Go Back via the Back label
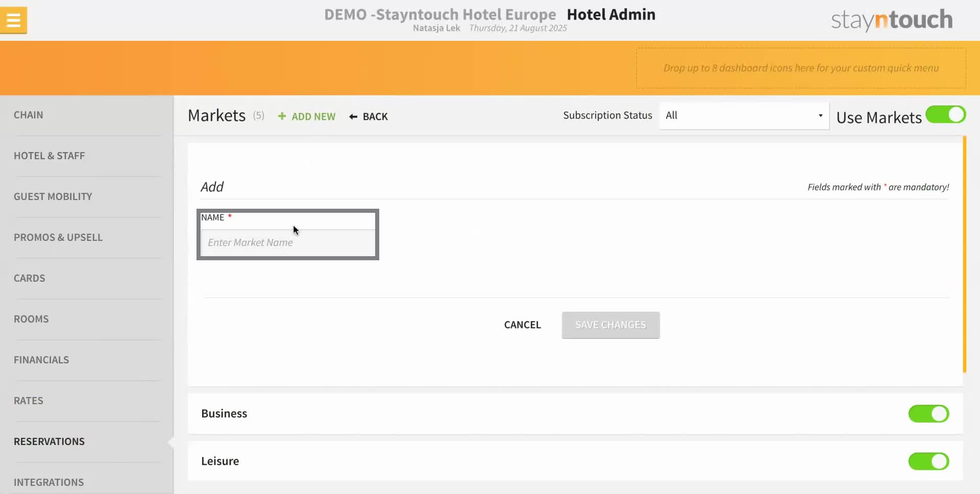The image size is (980, 494). pyautogui.click(x=375, y=116)
